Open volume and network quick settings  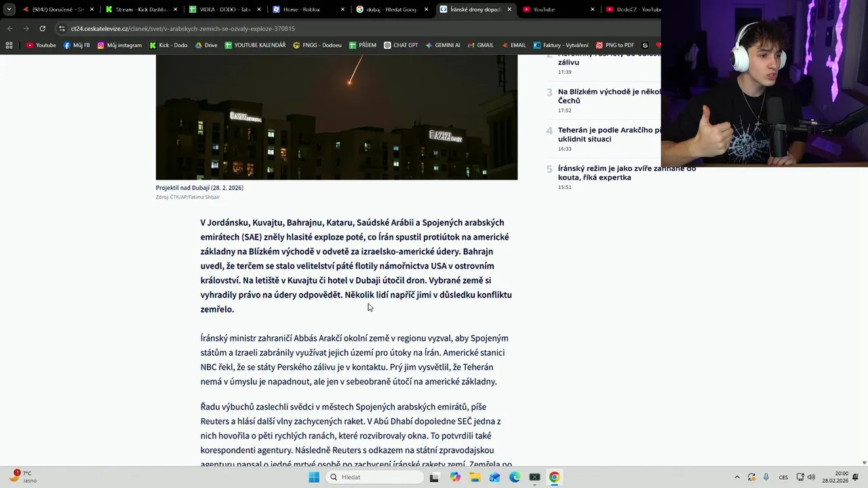pyautogui.click(x=806, y=477)
